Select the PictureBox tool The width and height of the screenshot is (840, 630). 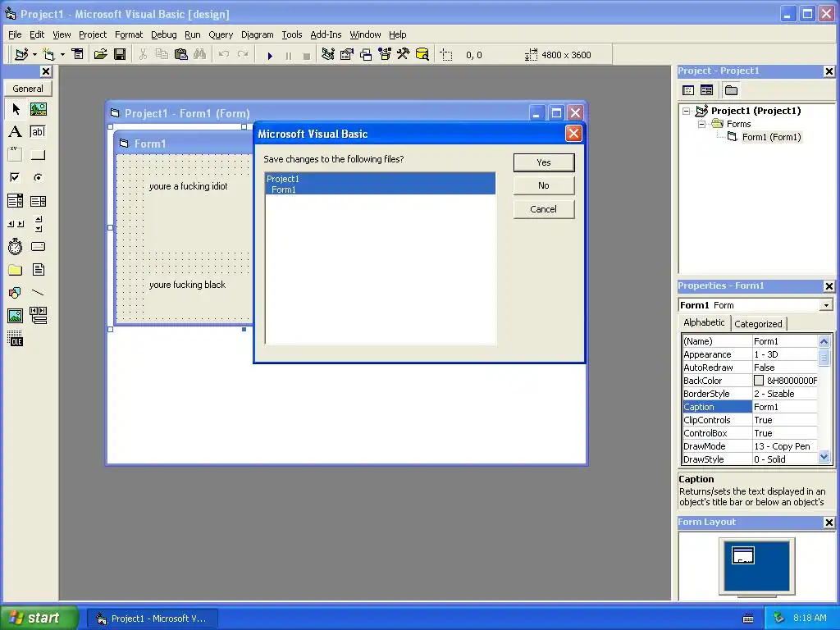tap(38, 109)
